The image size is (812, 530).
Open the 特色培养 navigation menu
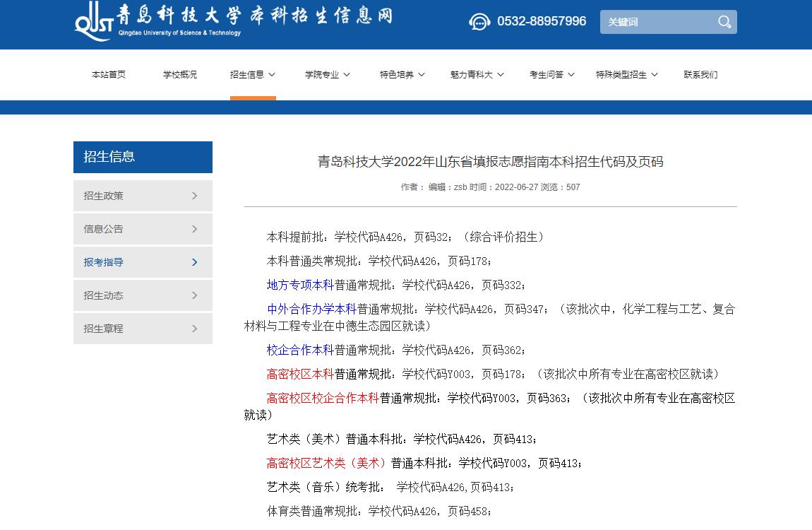[402, 75]
